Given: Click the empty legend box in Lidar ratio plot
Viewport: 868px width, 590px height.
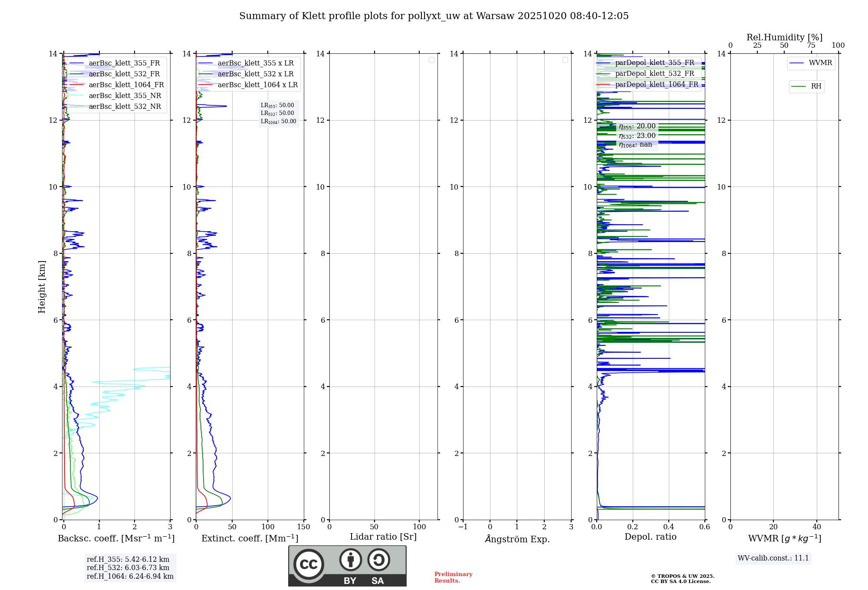Looking at the screenshot, I should 431,60.
